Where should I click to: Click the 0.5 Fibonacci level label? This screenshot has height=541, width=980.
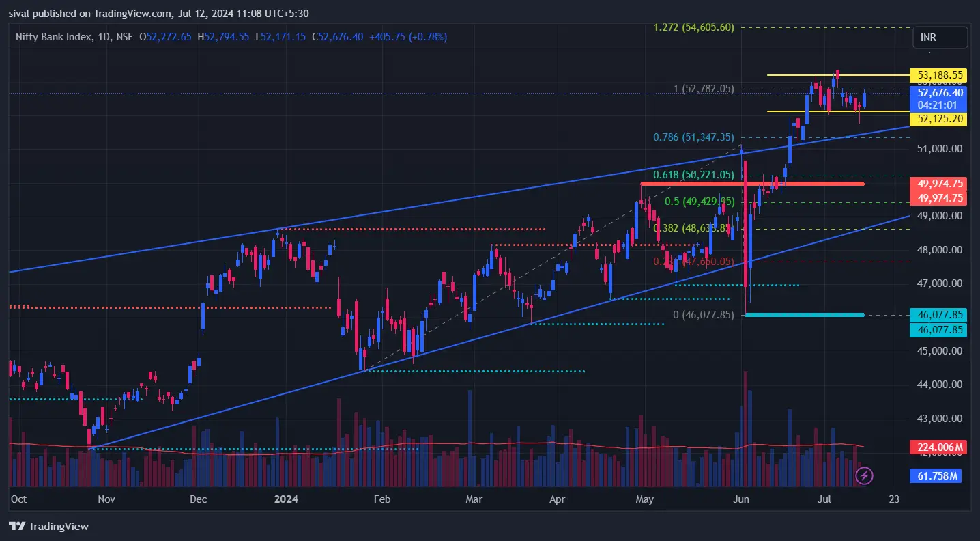[700, 202]
